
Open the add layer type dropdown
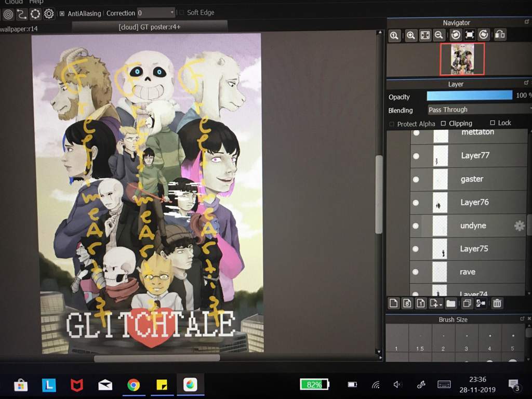tap(436, 303)
